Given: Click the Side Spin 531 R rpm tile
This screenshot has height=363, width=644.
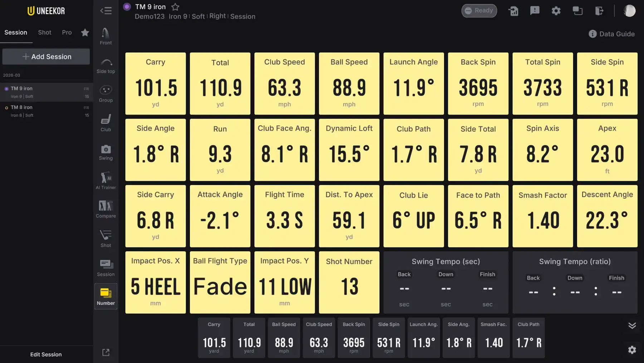Looking at the screenshot, I should point(607,83).
